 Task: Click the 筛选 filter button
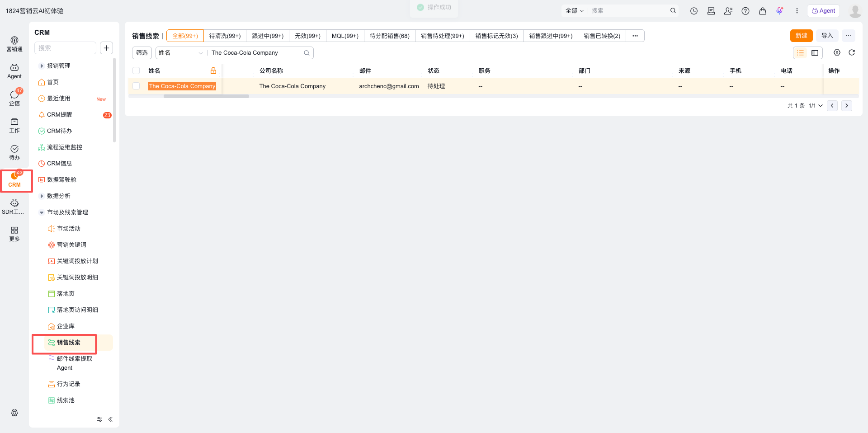click(142, 53)
